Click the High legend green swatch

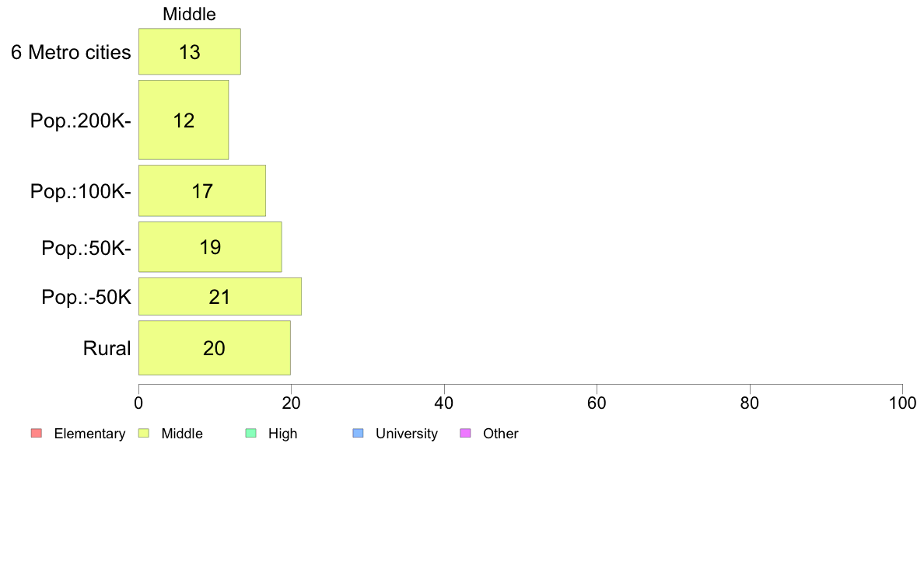pyautogui.click(x=251, y=433)
